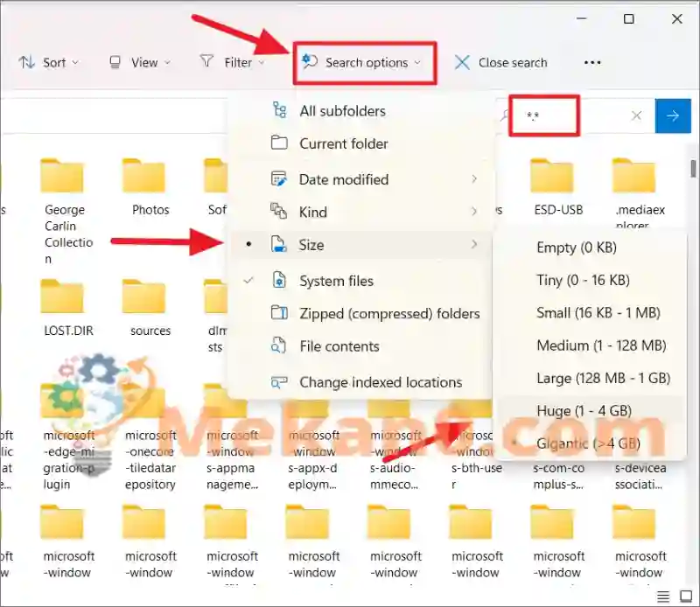Click the File contents icon
The image size is (700, 607).
point(279,345)
